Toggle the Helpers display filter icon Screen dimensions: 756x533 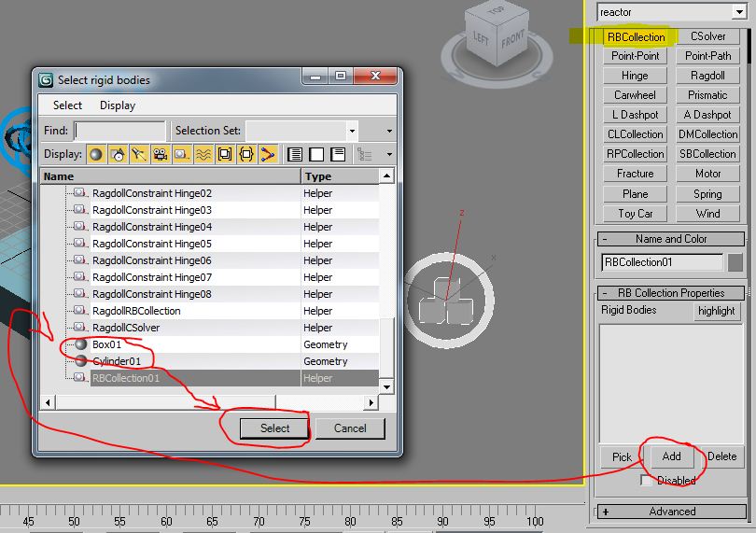pyautogui.click(x=182, y=154)
